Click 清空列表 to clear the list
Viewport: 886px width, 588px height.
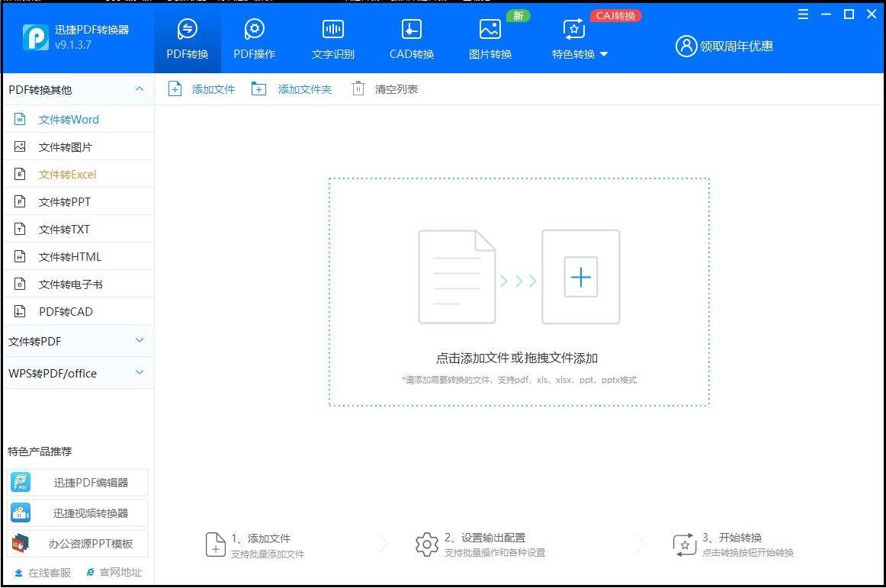click(x=384, y=88)
